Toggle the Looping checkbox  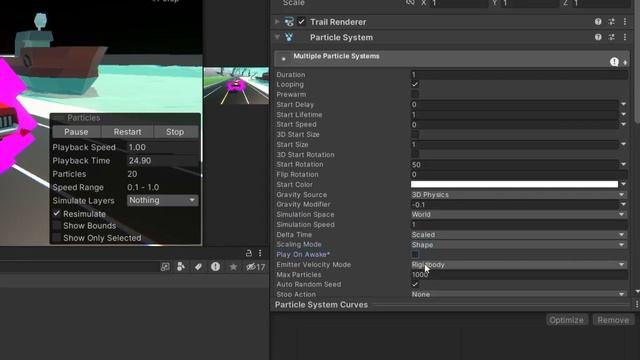point(415,84)
